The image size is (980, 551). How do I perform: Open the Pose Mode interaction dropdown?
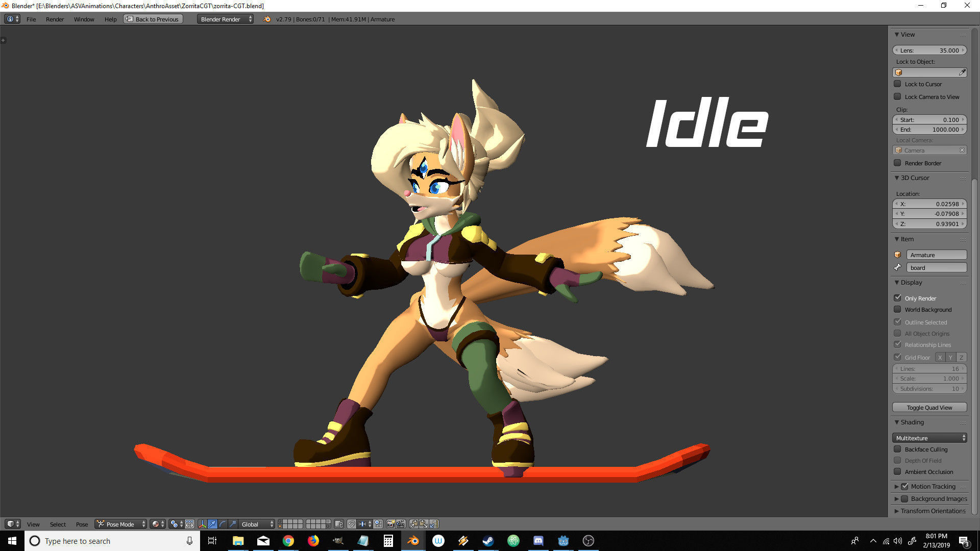pyautogui.click(x=121, y=524)
